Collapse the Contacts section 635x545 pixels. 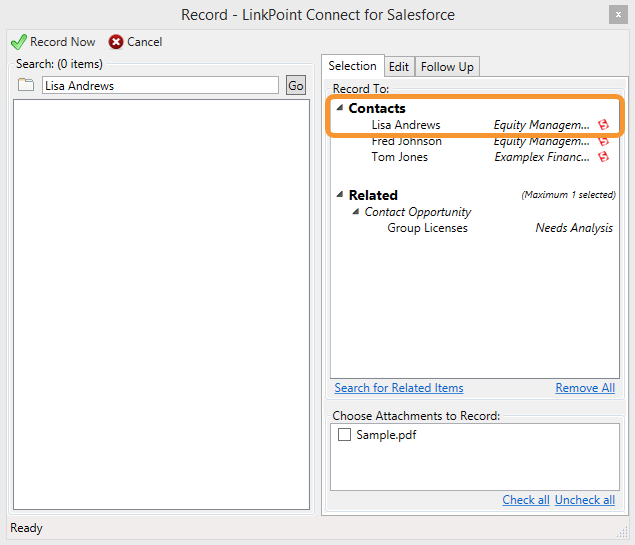[x=339, y=108]
